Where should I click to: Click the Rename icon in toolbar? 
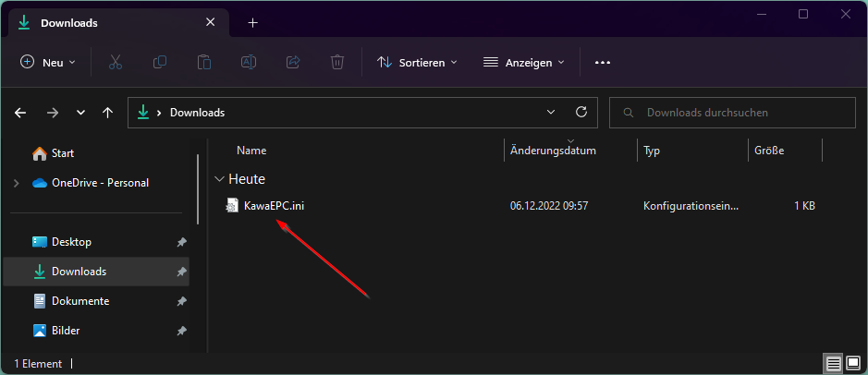[x=249, y=63]
